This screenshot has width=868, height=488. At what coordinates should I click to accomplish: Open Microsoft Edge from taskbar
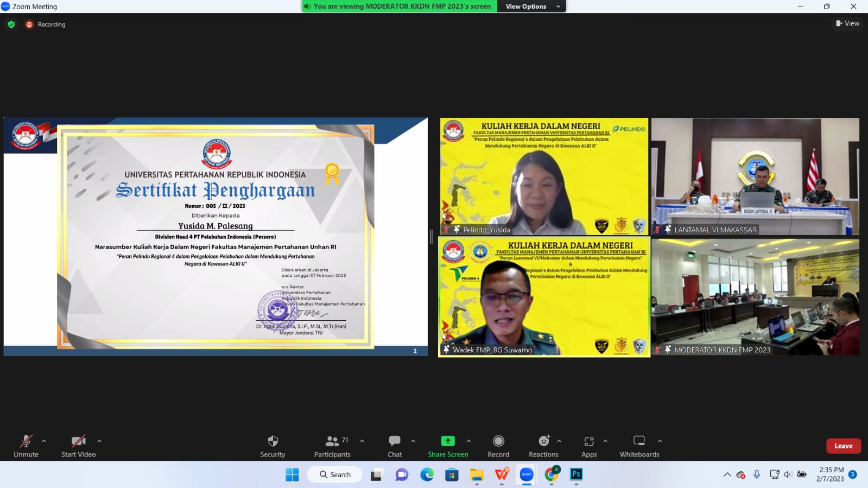[x=427, y=475]
